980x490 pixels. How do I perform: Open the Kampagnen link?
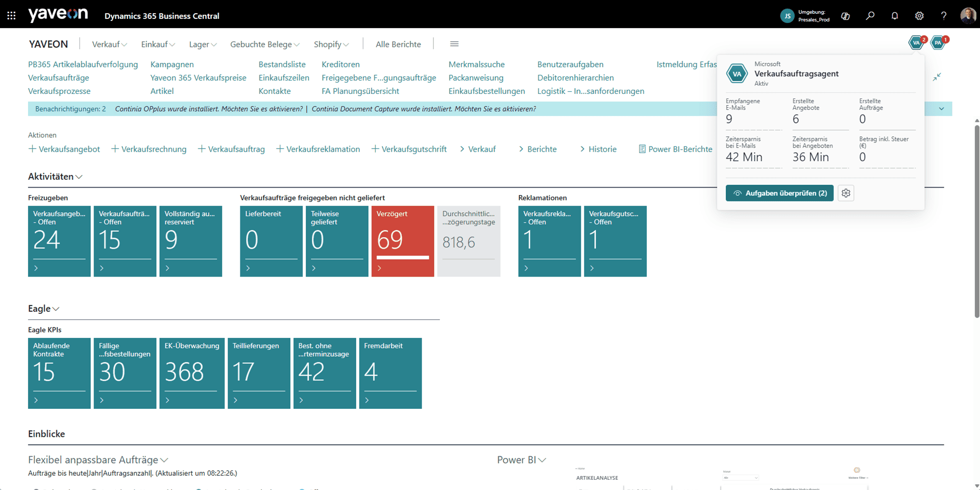point(172,64)
